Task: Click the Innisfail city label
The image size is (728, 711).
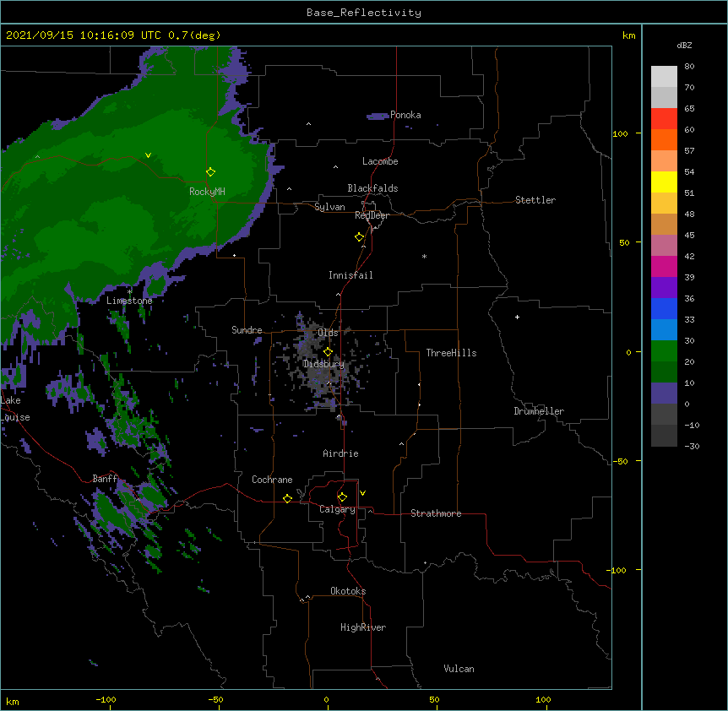Action: (x=350, y=275)
